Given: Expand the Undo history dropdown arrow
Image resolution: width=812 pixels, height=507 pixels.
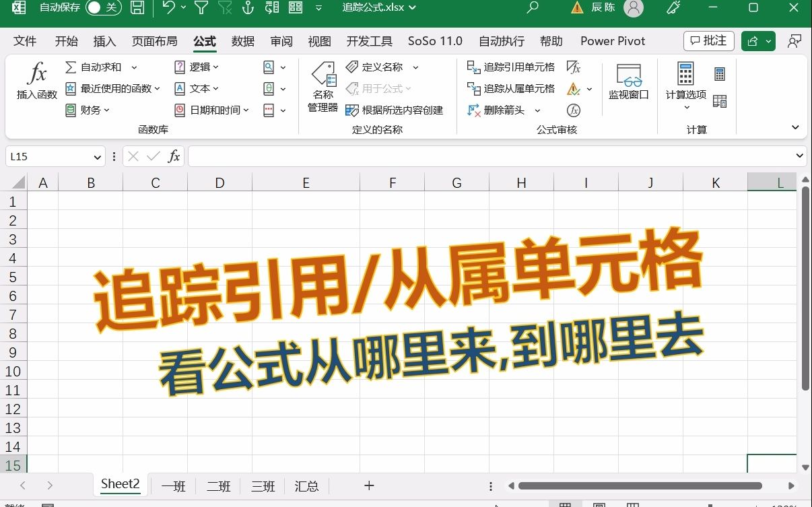Looking at the screenshot, I should coord(183,8).
